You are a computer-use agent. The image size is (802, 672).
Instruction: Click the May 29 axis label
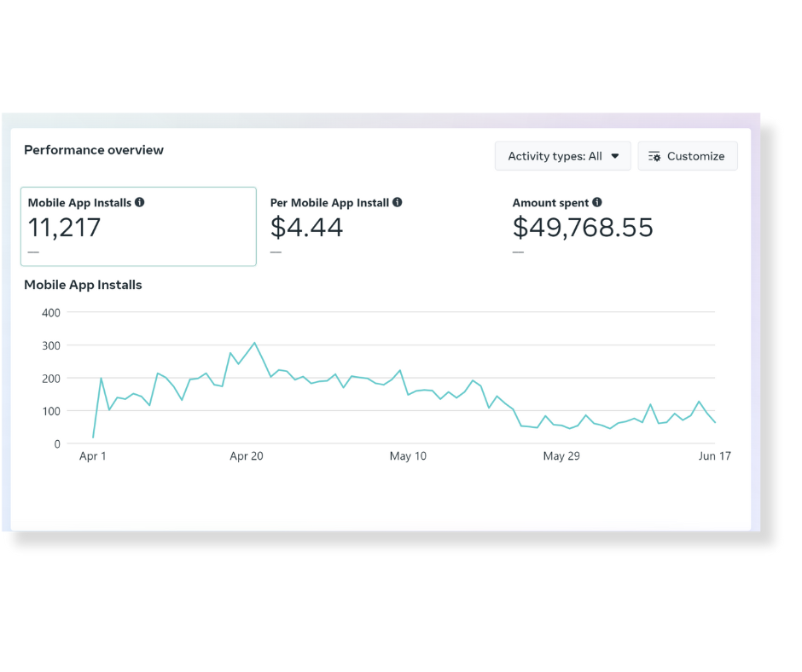pos(561,455)
